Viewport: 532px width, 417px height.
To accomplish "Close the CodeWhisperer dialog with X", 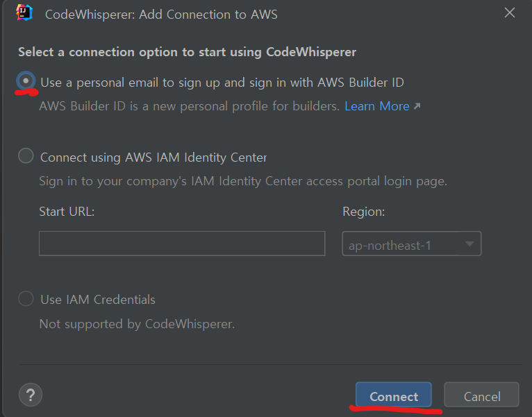I will tap(510, 13).
